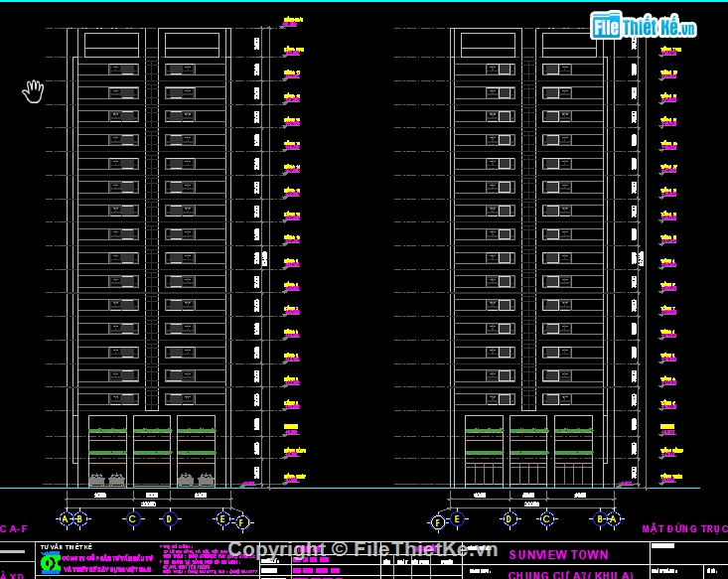This screenshot has width=728, height=579.
Task: Click grid bubble B of the left elevation
Action: [x=79, y=518]
